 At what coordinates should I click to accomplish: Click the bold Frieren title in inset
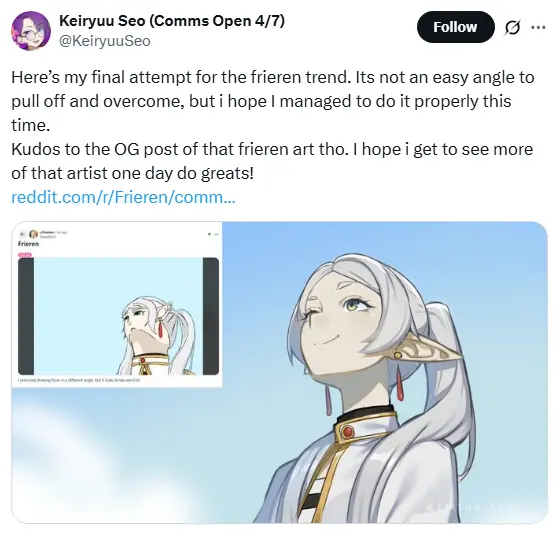tap(29, 244)
